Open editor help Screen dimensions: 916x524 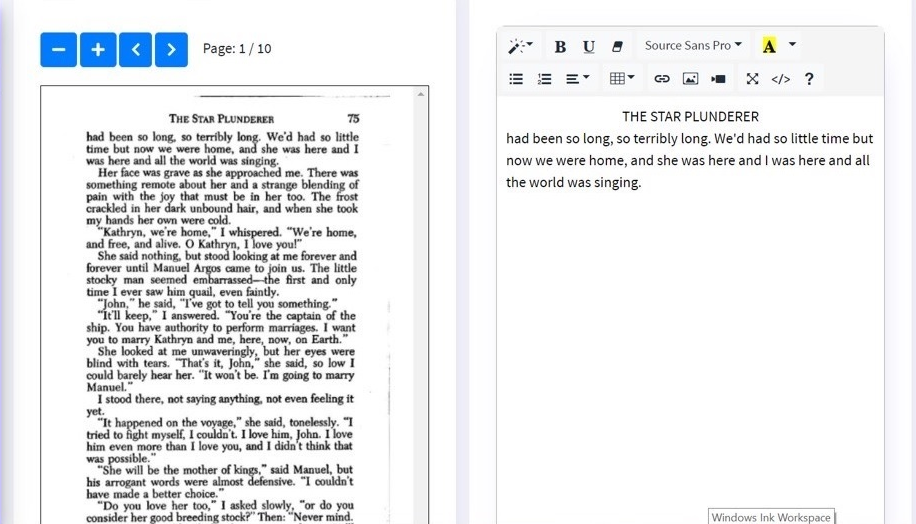[x=809, y=79]
